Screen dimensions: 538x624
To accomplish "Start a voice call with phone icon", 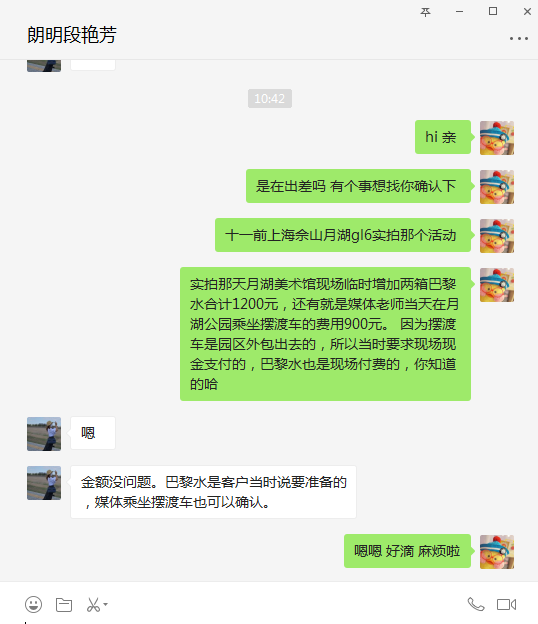I will pos(476,604).
